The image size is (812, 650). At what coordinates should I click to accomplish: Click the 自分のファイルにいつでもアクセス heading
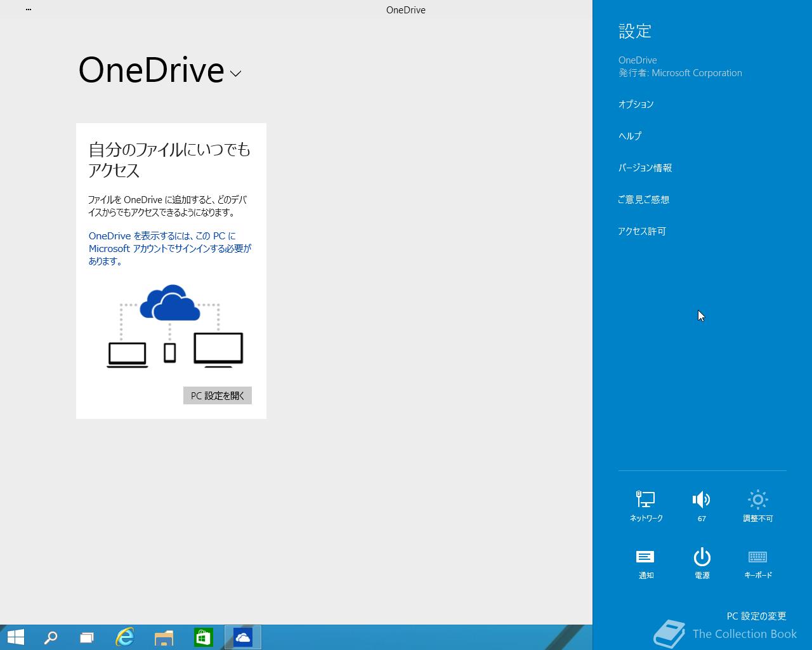click(x=169, y=159)
